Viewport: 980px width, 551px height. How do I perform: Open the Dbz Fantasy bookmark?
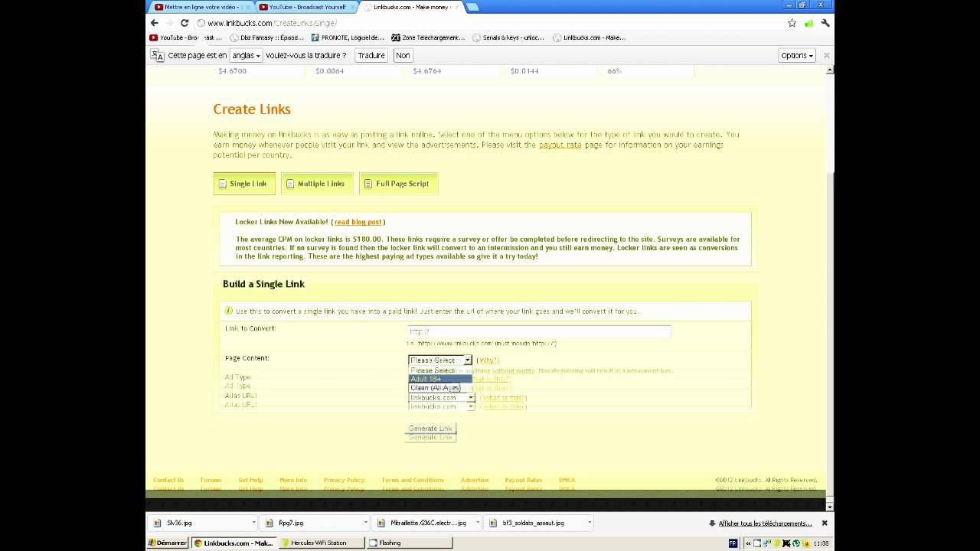pyautogui.click(x=266, y=37)
